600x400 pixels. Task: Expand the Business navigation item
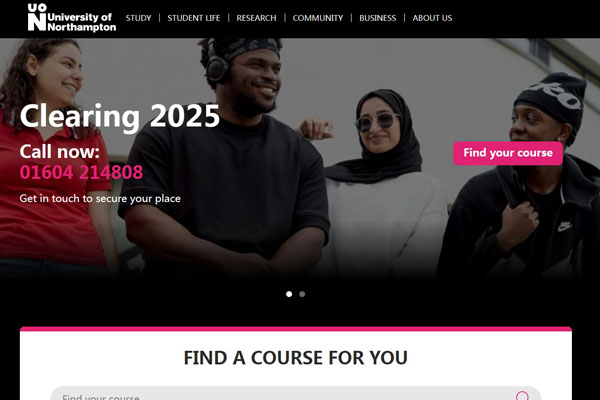point(378,18)
